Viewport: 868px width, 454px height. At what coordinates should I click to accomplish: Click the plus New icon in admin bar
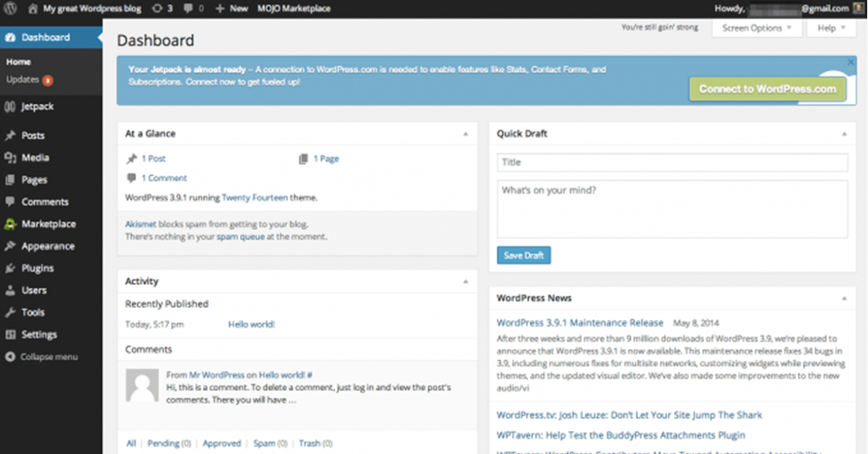tap(220, 9)
